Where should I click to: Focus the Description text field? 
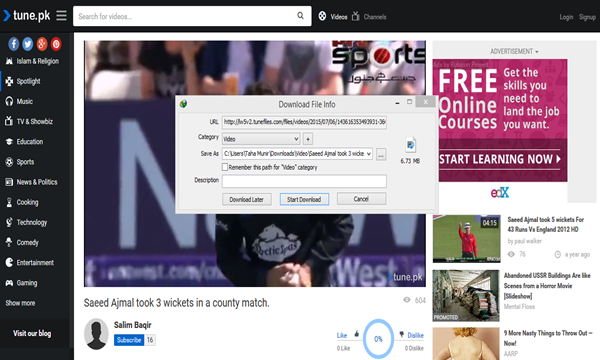coord(304,181)
